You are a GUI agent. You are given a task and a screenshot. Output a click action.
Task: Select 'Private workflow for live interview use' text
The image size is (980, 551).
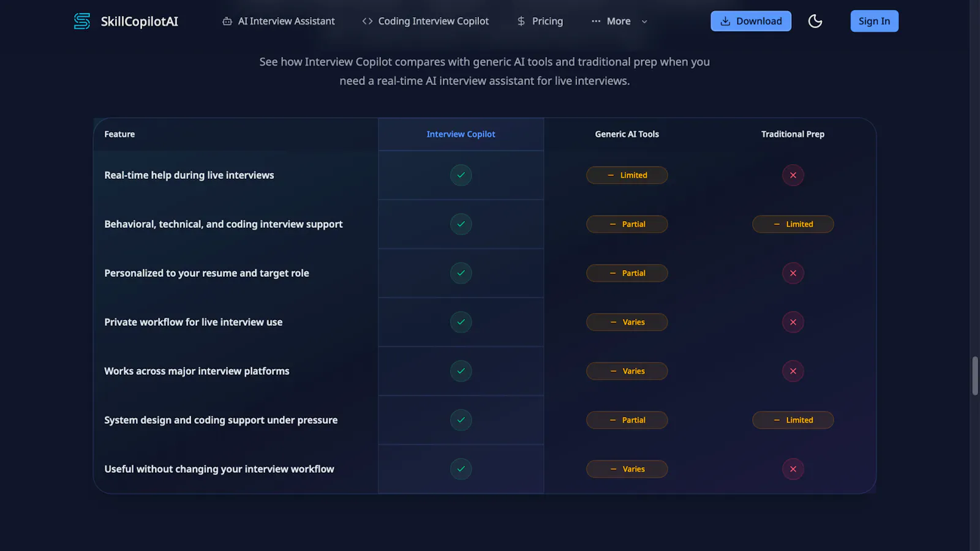[x=194, y=322]
